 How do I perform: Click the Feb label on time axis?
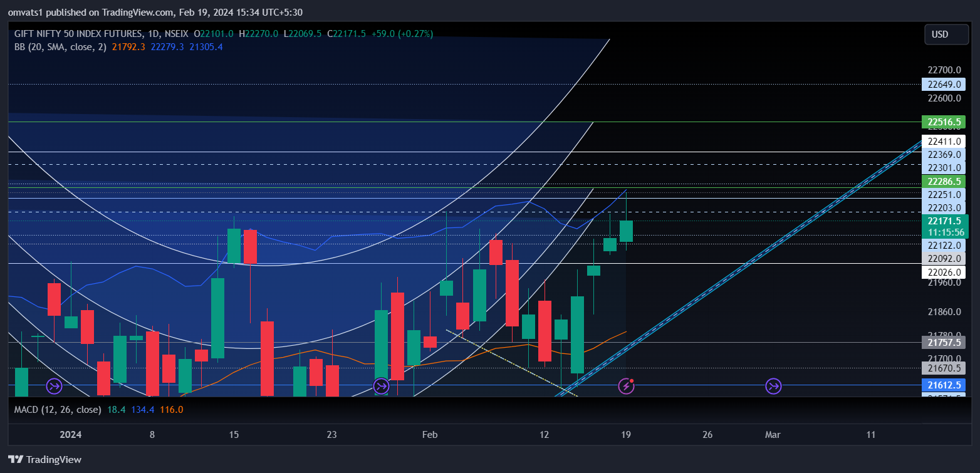(429, 435)
